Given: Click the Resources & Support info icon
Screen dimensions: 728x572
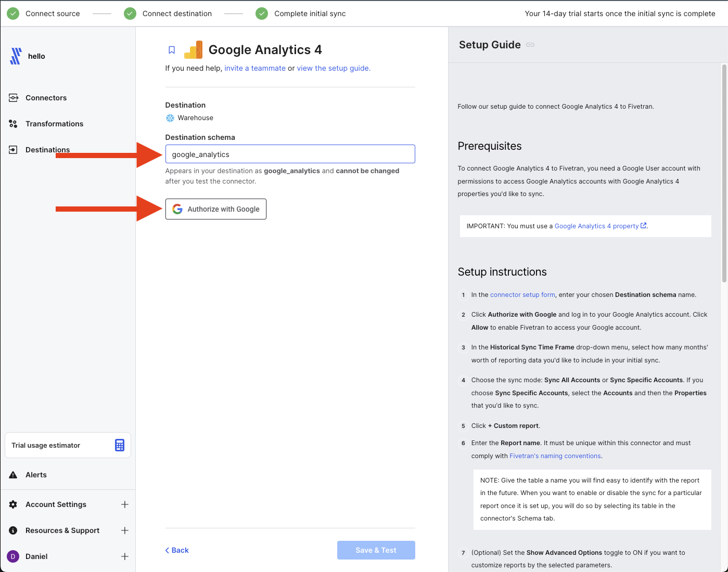Looking at the screenshot, I should click(14, 530).
